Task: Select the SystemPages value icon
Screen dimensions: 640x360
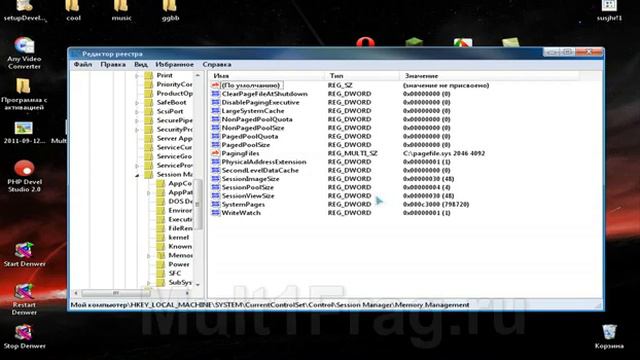Action: [x=216, y=204]
